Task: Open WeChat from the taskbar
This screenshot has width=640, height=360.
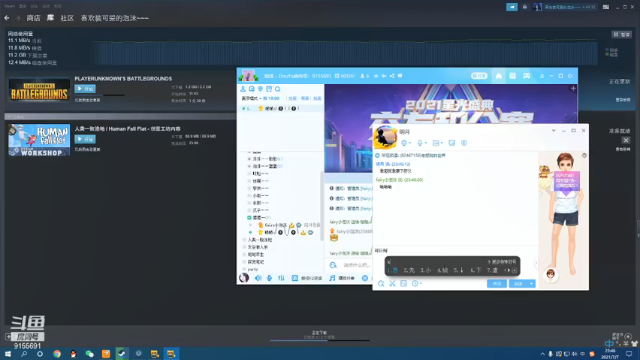Action: tap(89, 353)
